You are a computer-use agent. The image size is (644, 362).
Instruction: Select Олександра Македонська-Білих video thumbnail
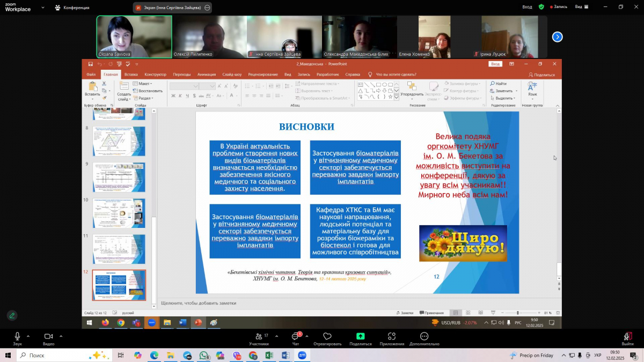click(x=360, y=36)
